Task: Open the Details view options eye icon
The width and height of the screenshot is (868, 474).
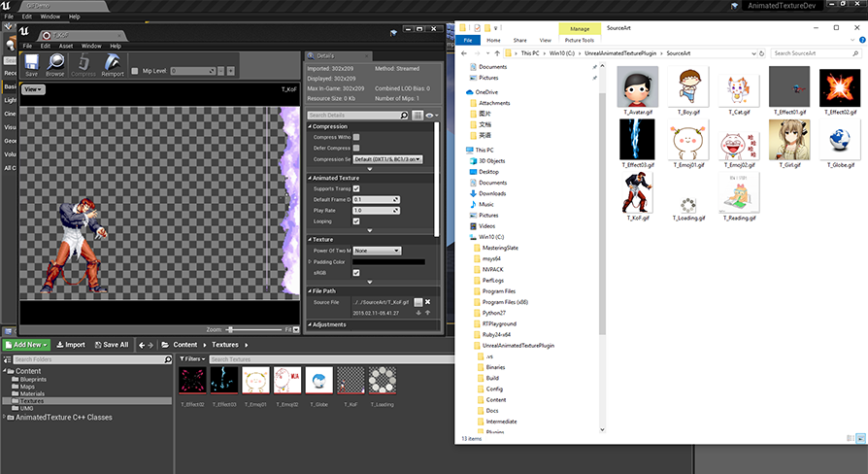Action: click(431, 116)
